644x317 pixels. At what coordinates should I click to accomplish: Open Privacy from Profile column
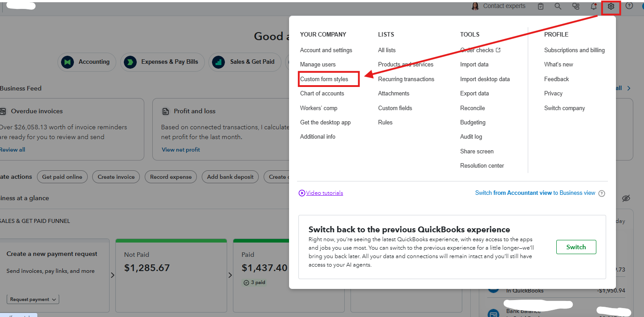pyautogui.click(x=553, y=93)
